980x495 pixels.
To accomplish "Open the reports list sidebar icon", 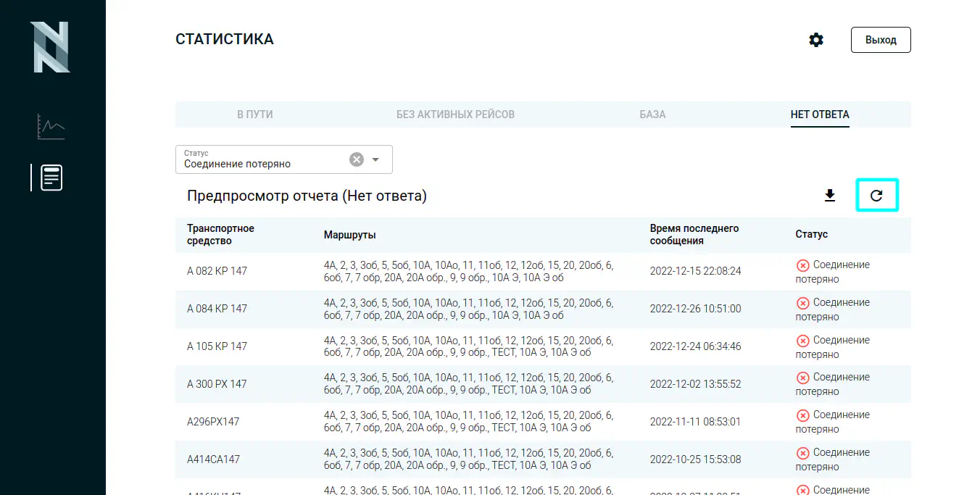I will [51, 178].
